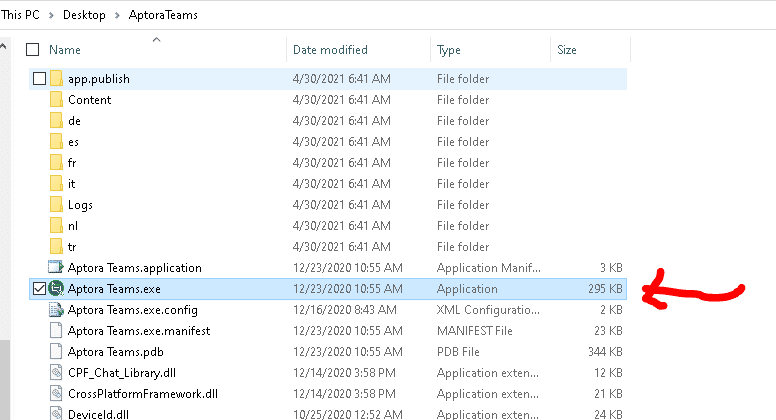
Task: Click the it folder icon
Action: coord(56,184)
